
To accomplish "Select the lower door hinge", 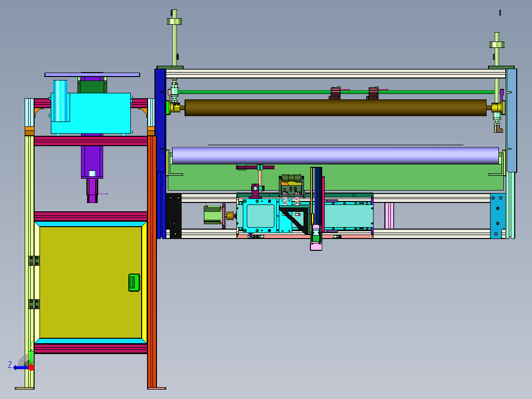I will [x=34, y=304].
